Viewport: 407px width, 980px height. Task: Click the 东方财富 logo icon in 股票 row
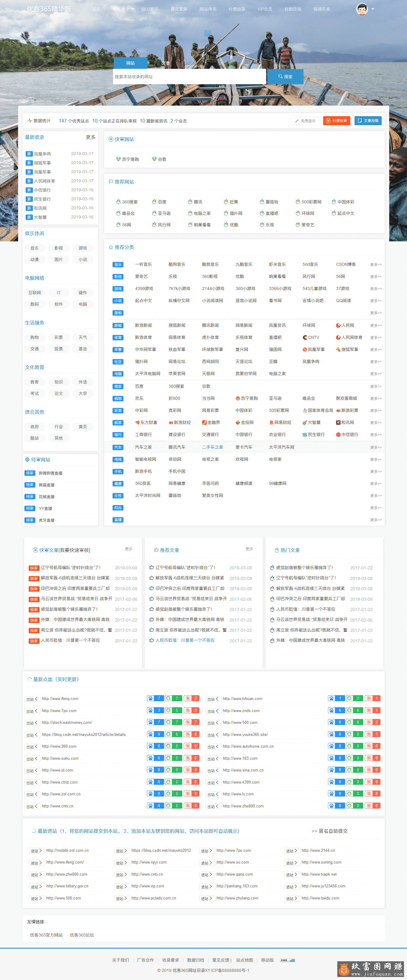point(137,422)
